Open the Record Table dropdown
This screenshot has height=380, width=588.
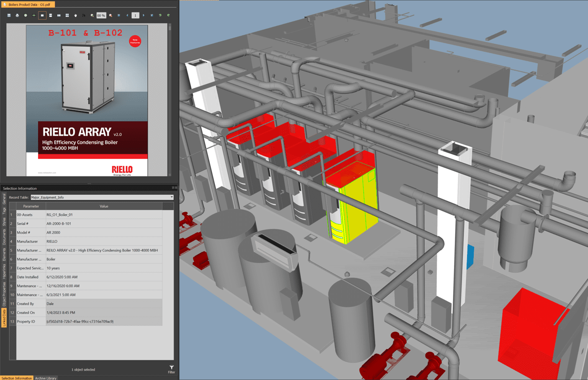(102, 197)
